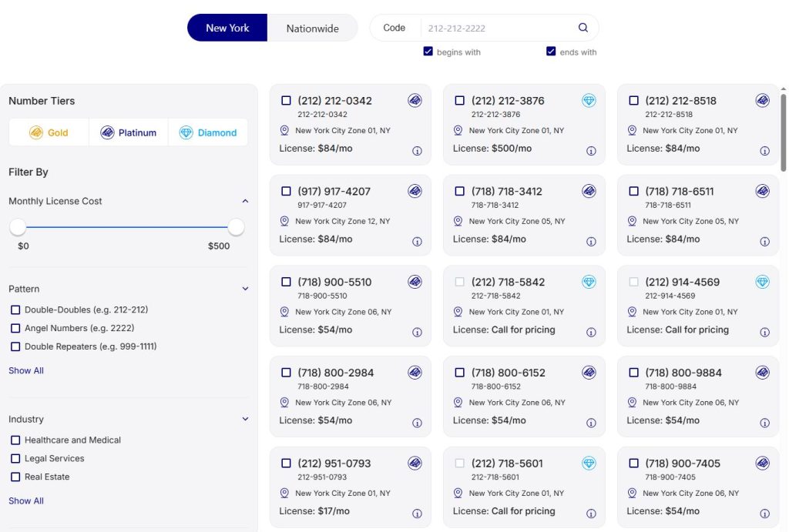Click 'New York City Zone 12, NY' text

tap(343, 221)
